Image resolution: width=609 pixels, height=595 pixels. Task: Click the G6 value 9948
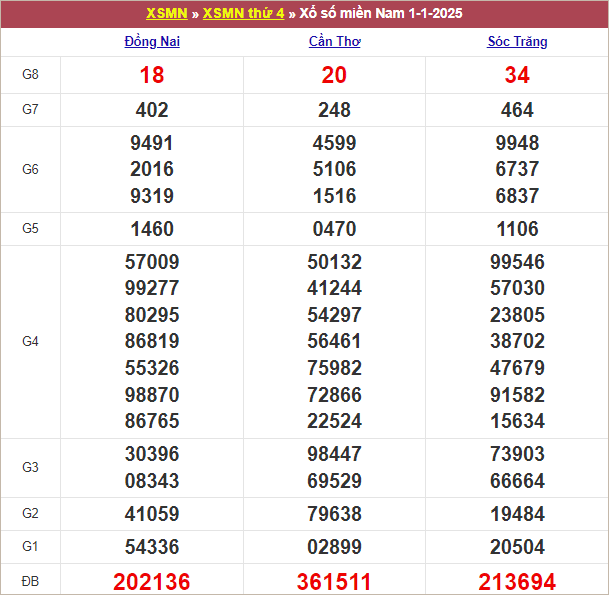[x=517, y=143]
